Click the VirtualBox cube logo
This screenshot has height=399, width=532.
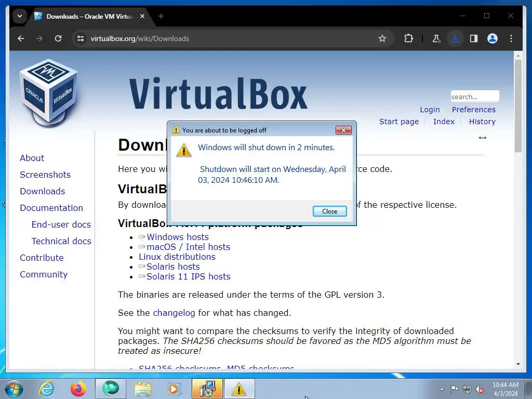click(x=48, y=92)
